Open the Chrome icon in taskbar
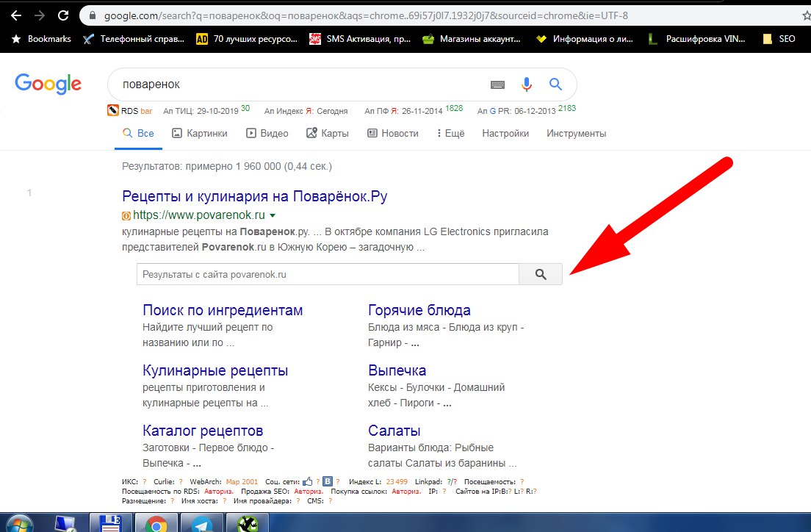The width and height of the screenshot is (811, 532). [155, 524]
